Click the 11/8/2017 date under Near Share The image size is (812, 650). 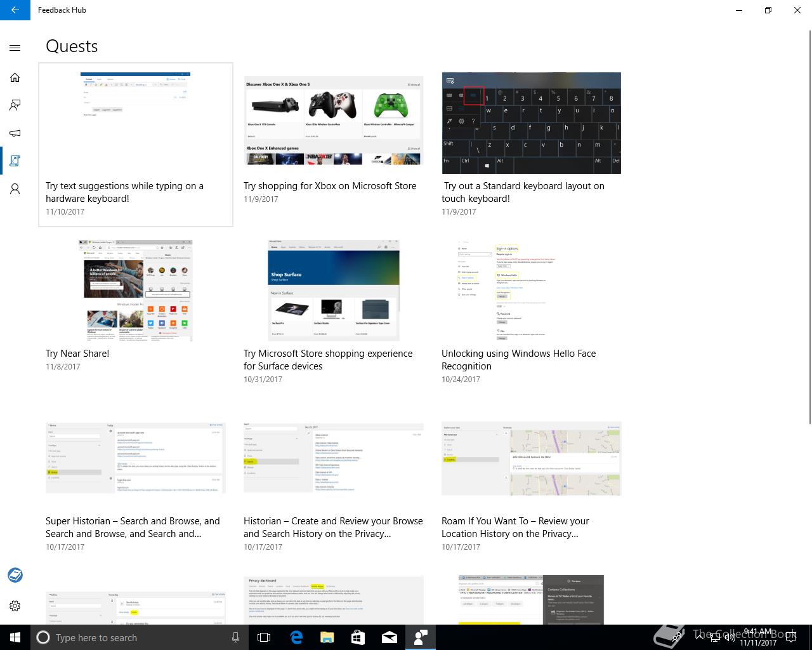click(63, 367)
